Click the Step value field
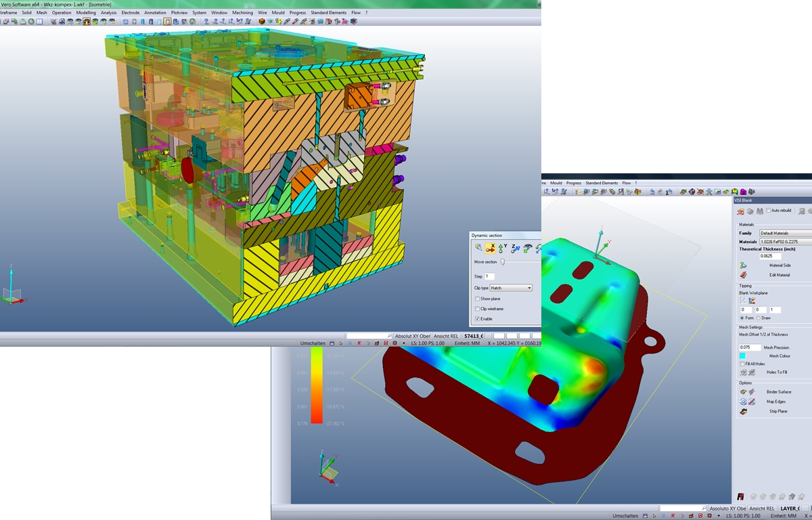Viewport: 812px width, 520px height. click(x=490, y=276)
